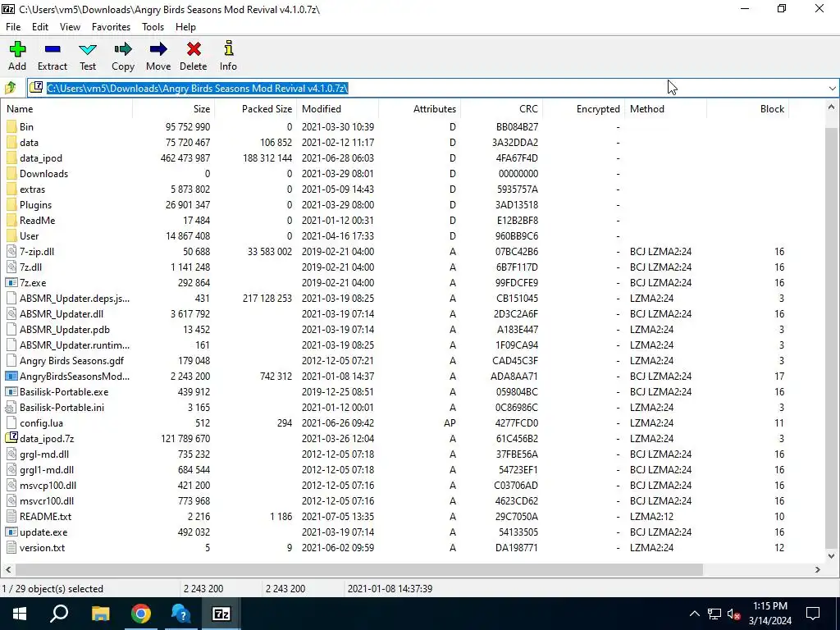Image resolution: width=840 pixels, height=630 pixels.
Task: Open the notifications action center
Action: 813,614
